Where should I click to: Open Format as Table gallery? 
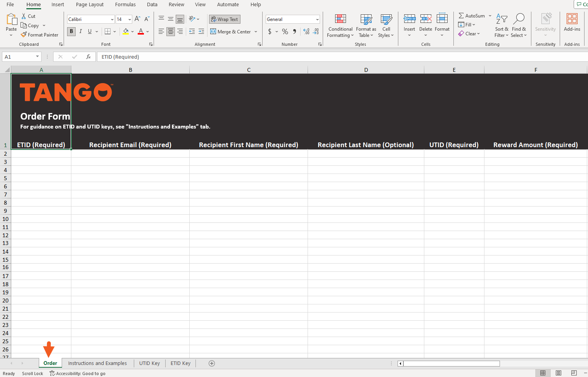[366, 26]
